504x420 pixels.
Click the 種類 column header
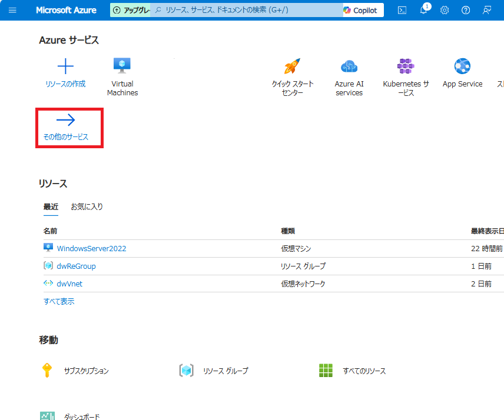[x=288, y=231]
